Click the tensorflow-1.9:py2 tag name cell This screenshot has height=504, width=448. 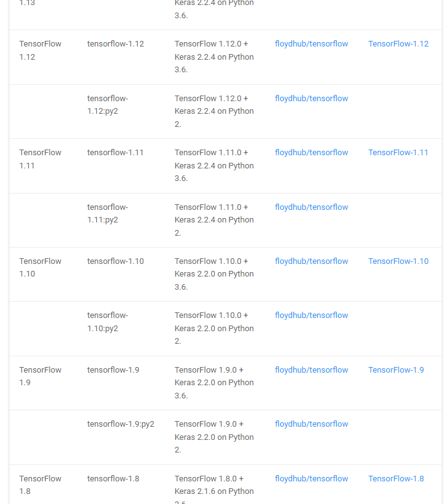coord(120,424)
